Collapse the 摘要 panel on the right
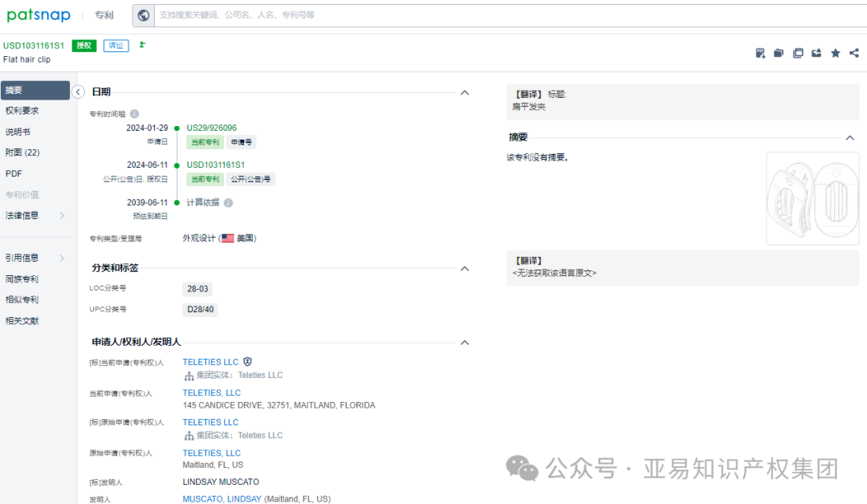The height and width of the screenshot is (504, 867). point(850,137)
